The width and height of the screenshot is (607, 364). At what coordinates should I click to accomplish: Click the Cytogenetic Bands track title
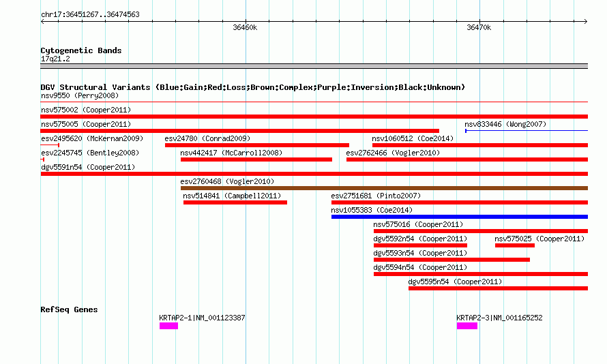coord(81,50)
